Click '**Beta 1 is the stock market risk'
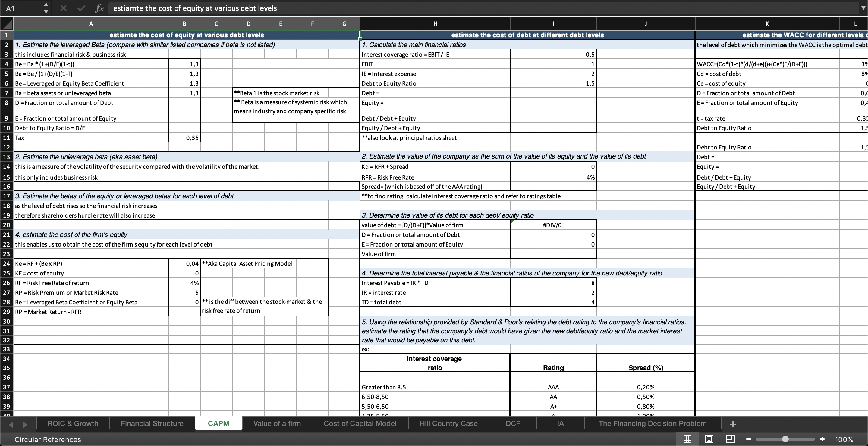Image resolution: width=868 pixels, height=446 pixels. [276, 93]
